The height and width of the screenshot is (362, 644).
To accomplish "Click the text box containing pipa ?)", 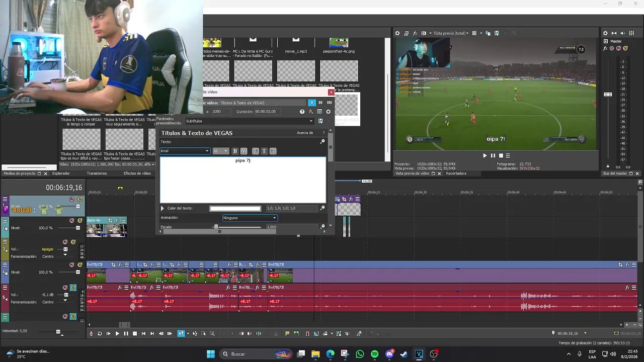I will [x=243, y=179].
